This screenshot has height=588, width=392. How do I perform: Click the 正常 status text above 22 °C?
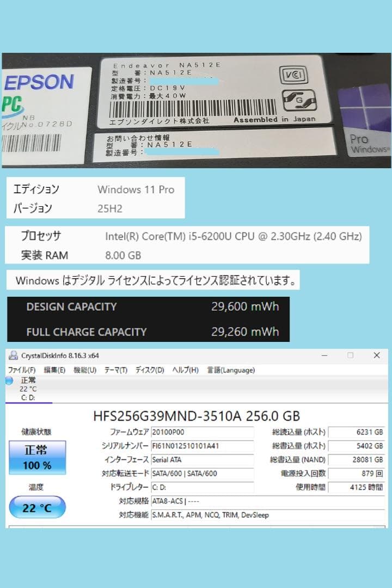[x=28, y=380]
